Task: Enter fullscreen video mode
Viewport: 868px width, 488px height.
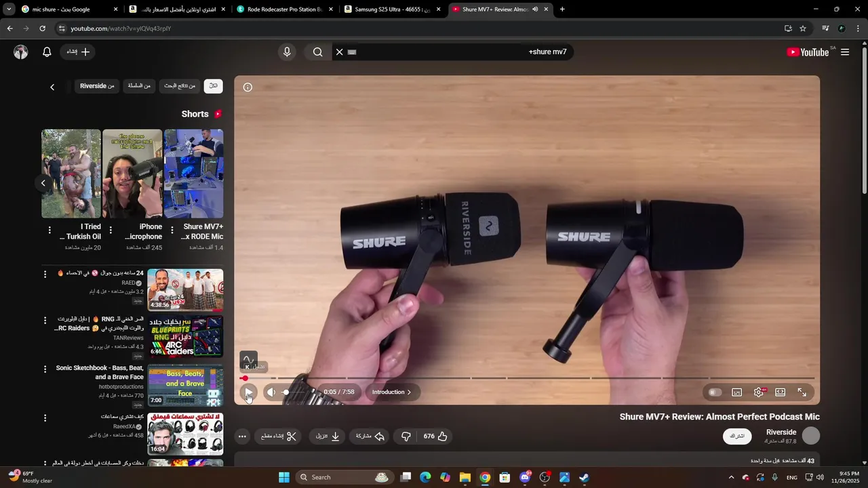Action: (802, 392)
